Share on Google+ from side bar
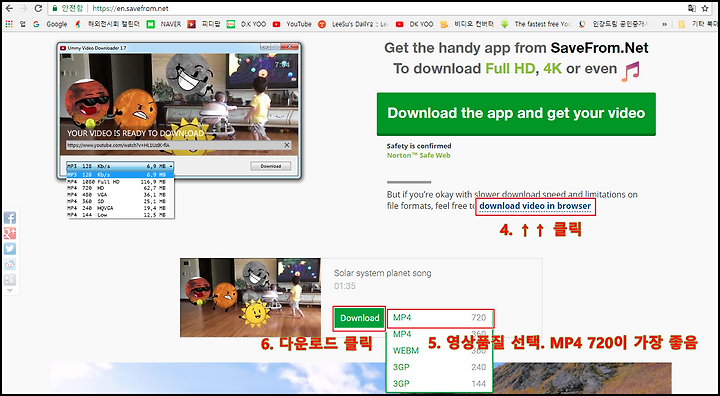720x396 pixels. point(10,233)
